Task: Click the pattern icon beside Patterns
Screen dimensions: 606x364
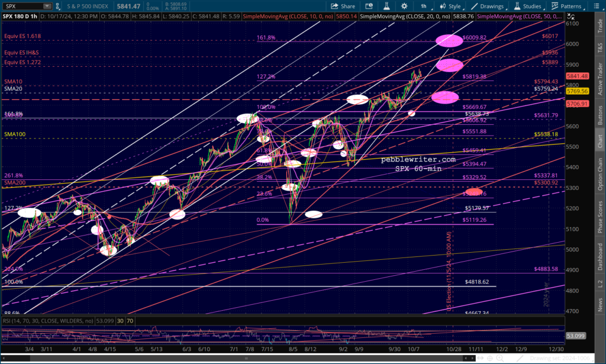Action: coord(555,6)
